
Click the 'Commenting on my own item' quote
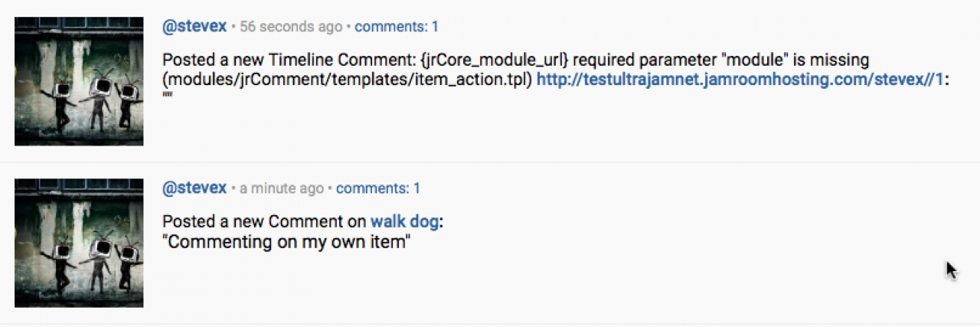click(287, 242)
